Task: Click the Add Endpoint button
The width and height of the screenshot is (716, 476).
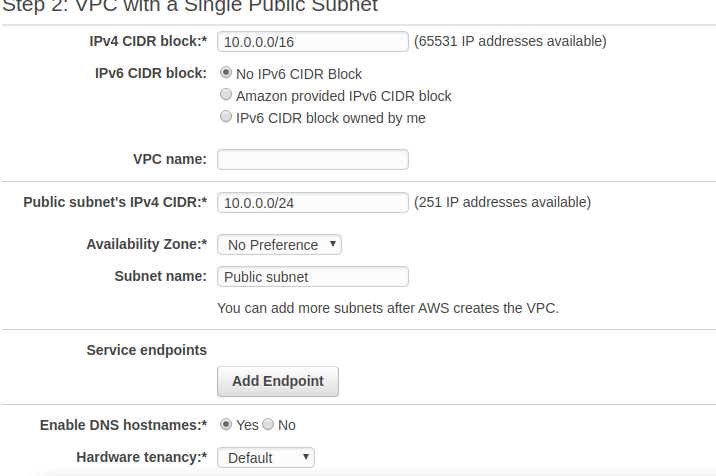Action: point(278,381)
